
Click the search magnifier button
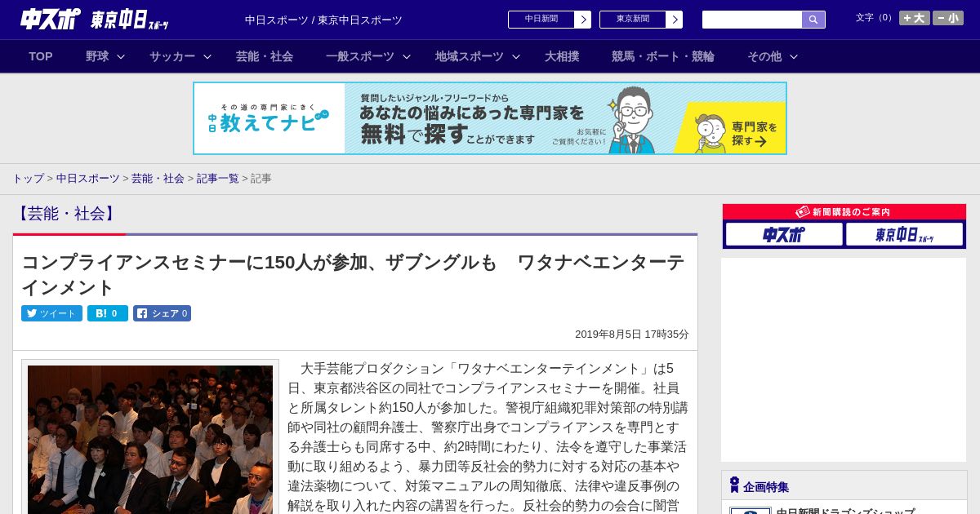[813, 20]
